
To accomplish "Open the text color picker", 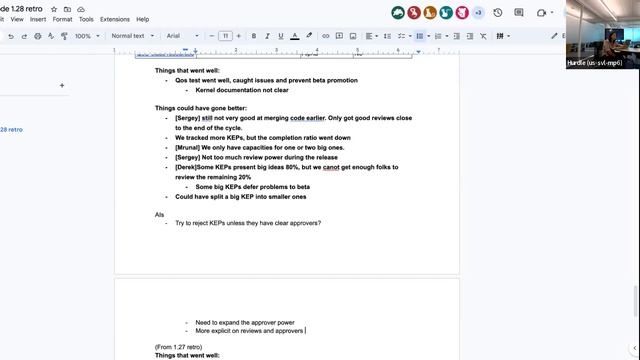I will (295, 36).
